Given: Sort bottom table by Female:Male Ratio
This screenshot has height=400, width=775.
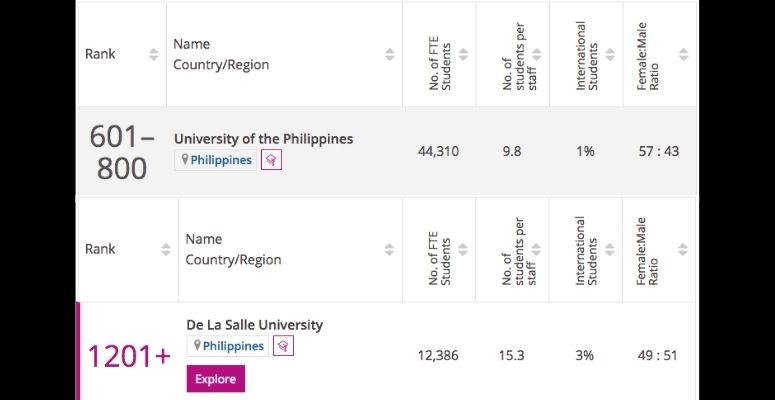Looking at the screenshot, I should (683, 249).
